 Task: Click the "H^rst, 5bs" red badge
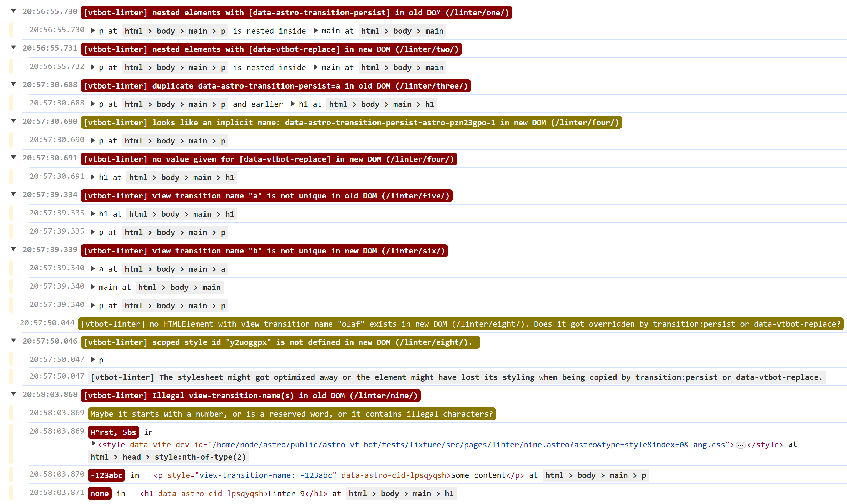coord(113,432)
